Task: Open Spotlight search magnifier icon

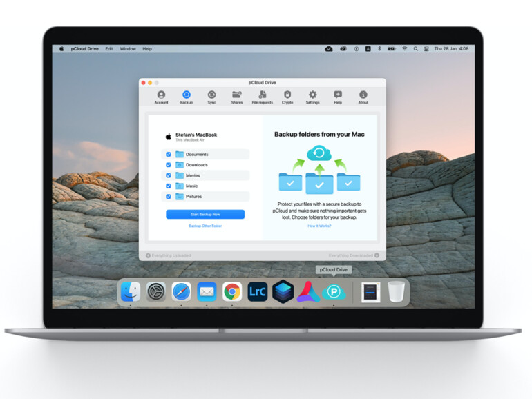Action: click(x=416, y=49)
